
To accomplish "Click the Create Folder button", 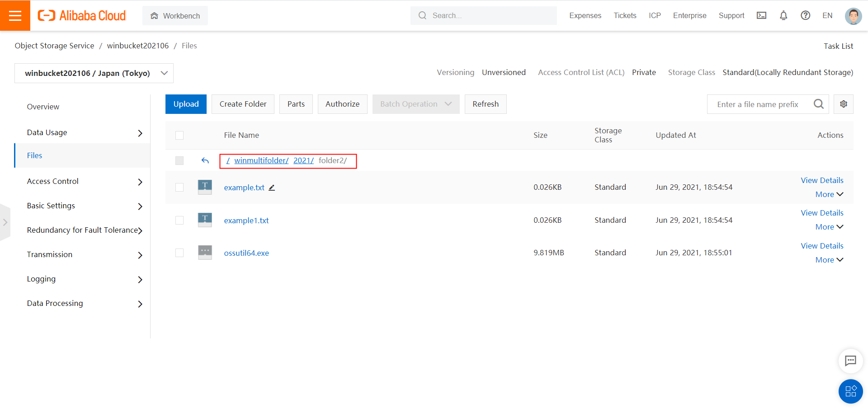I will coord(243,104).
